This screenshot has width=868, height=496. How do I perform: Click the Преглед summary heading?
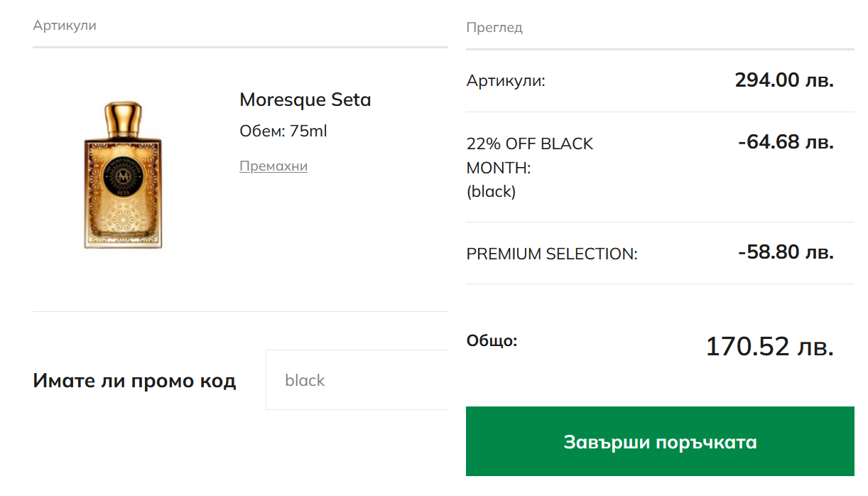(494, 28)
